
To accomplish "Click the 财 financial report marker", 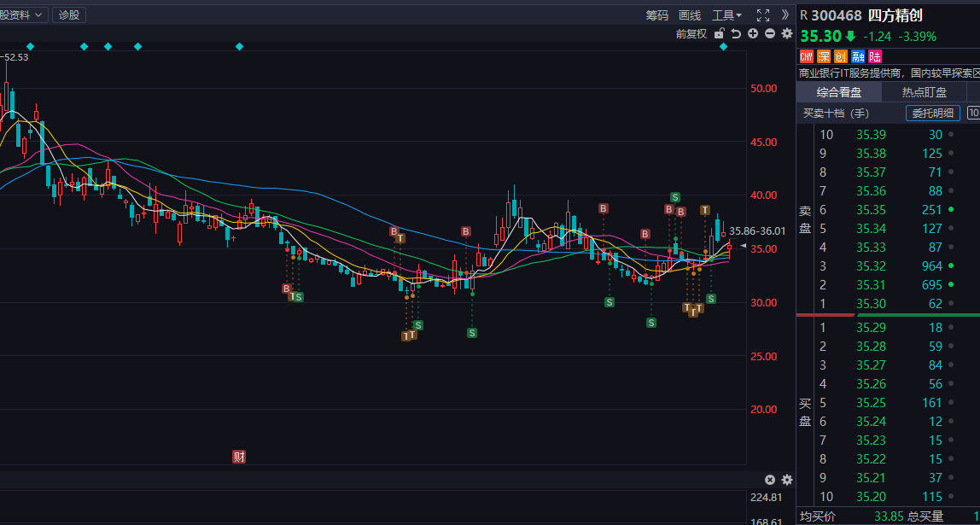I will click(x=239, y=457).
